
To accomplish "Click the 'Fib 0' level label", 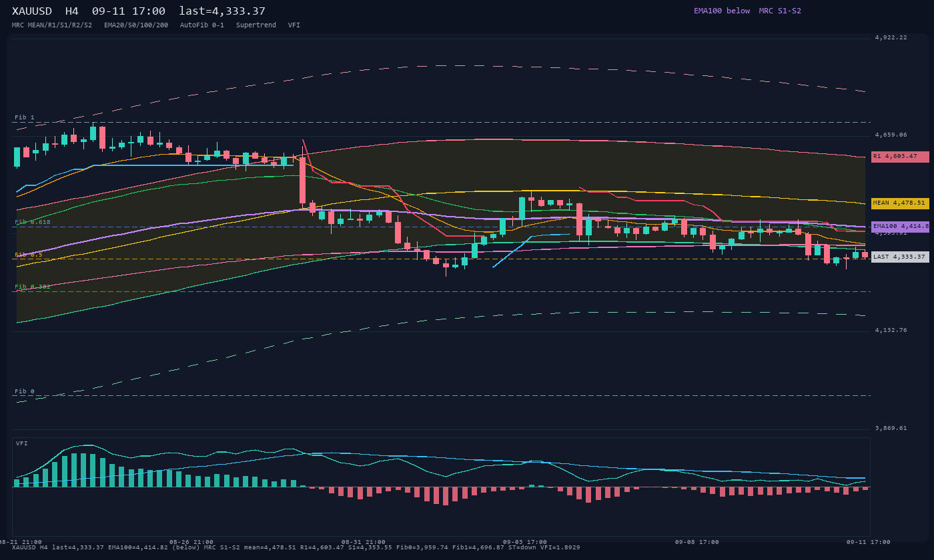I will [x=25, y=391].
